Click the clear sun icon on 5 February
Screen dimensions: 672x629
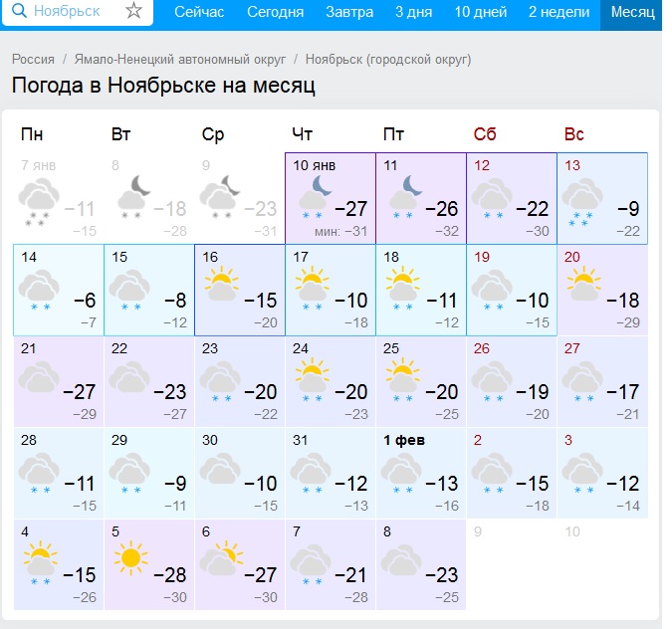coord(130,557)
